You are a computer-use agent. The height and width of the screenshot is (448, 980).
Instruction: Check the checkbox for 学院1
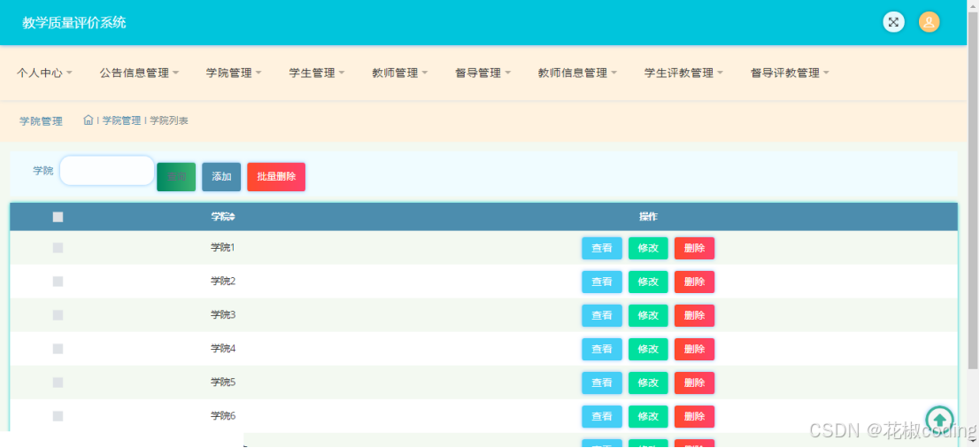tap(58, 248)
